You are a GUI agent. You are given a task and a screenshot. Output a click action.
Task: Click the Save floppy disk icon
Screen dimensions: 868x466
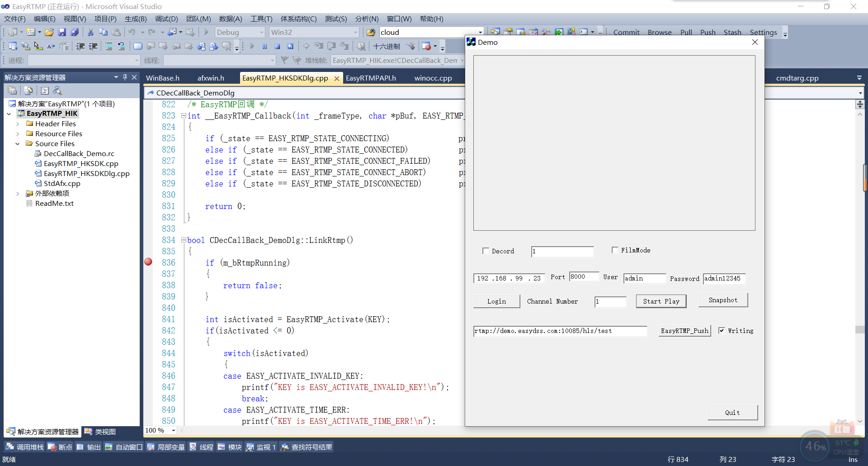click(x=62, y=32)
